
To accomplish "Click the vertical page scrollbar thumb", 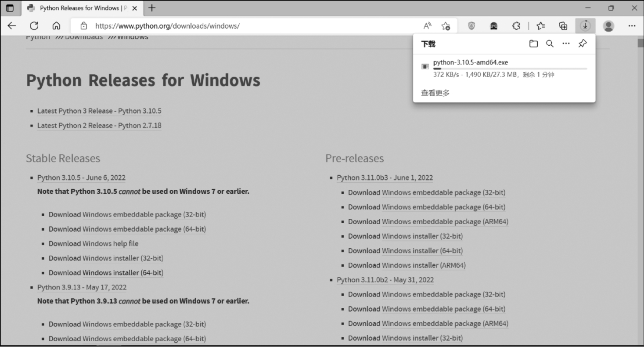I will pyautogui.click(x=640, y=43).
